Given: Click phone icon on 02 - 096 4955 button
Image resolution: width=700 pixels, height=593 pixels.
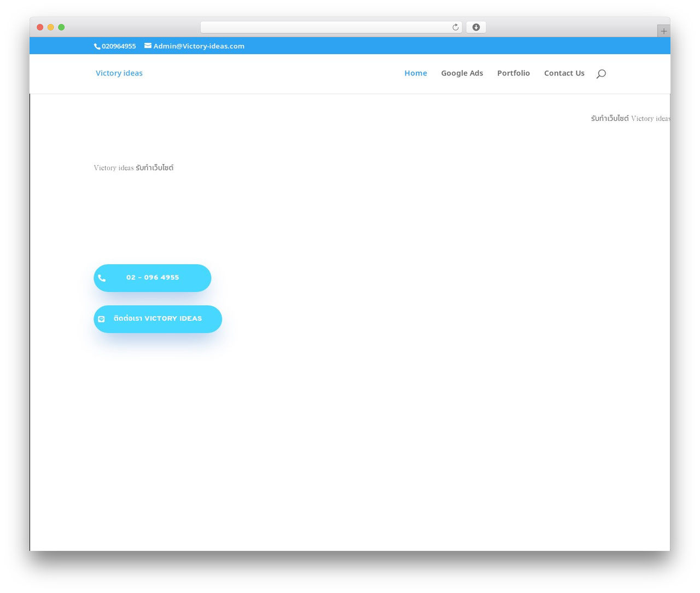Looking at the screenshot, I should click(x=102, y=278).
